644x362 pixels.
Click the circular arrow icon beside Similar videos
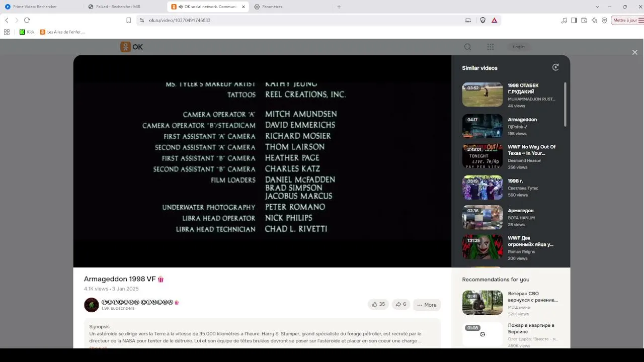click(555, 67)
